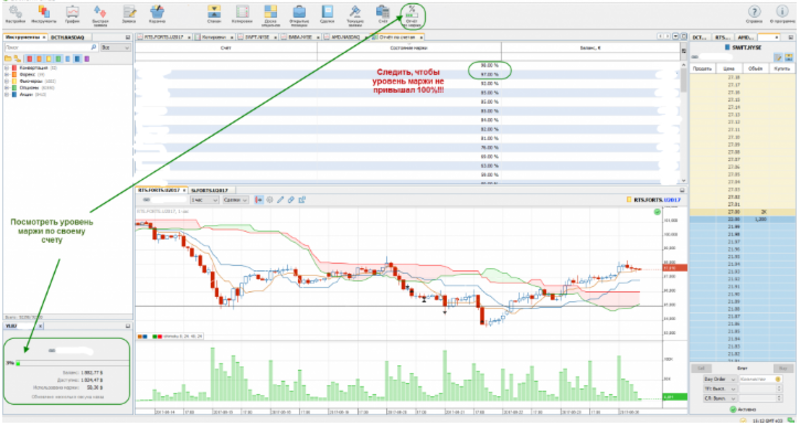
Task: Open the Настройки settings gear icon
Action: 14,12
